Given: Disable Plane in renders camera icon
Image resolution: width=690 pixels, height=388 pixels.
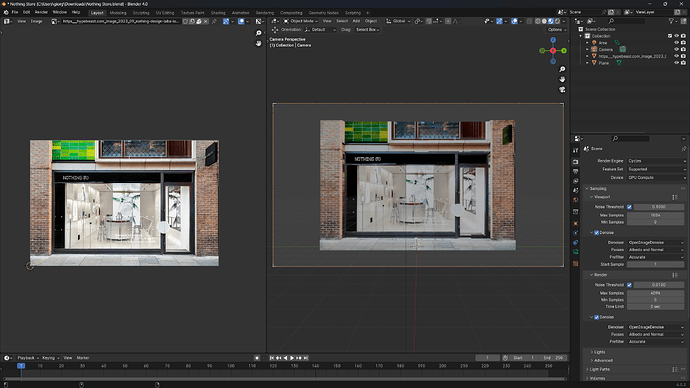Looking at the screenshot, I should tap(683, 63).
